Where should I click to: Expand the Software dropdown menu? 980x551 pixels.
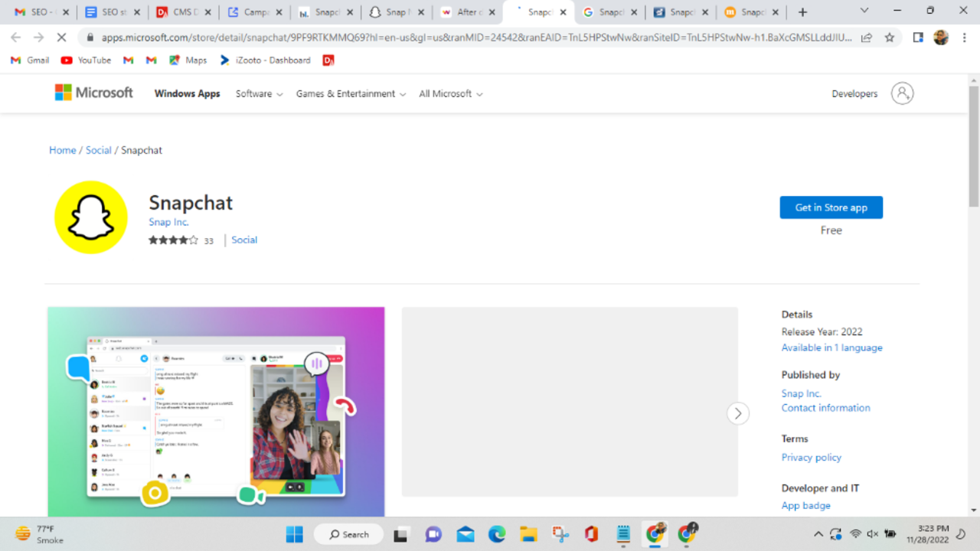point(259,93)
